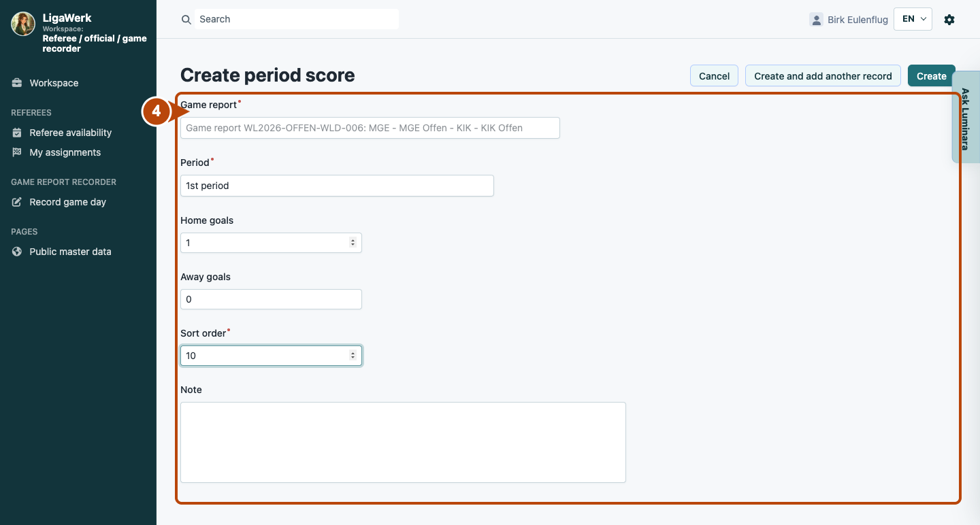Open the Ask Luminara side tab

pyautogui.click(x=965, y=118)
